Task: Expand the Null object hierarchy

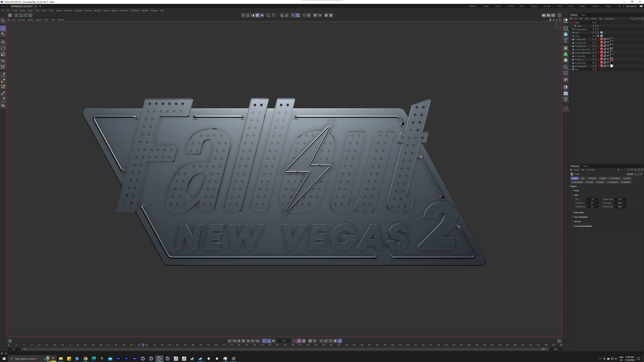Action: coord(571,69)
